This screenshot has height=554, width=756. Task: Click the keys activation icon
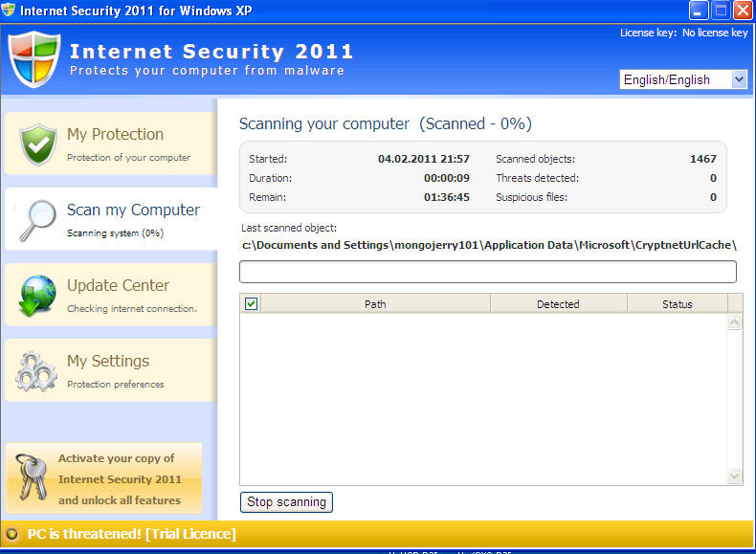[x=32, y=476]
